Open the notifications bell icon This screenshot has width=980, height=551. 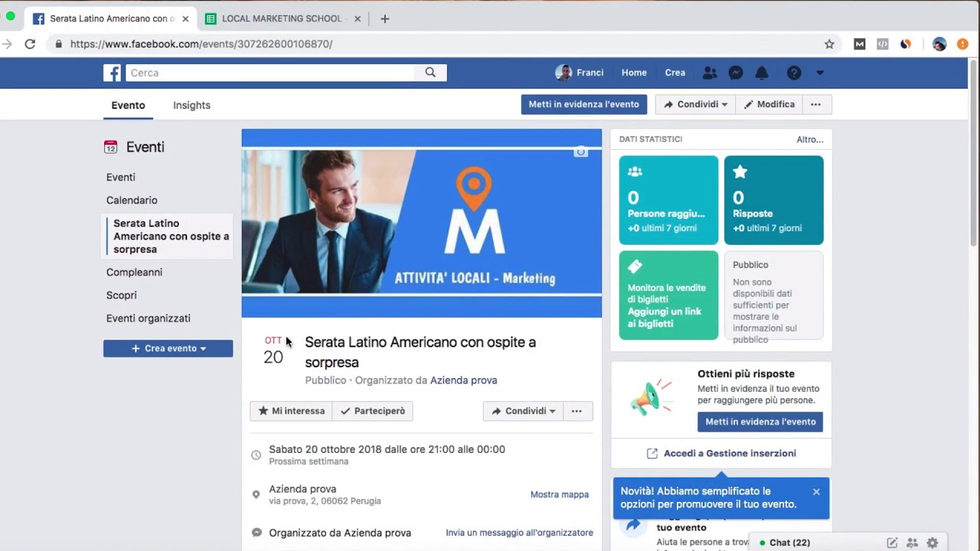pyautogui.click(x=762, y=73)
